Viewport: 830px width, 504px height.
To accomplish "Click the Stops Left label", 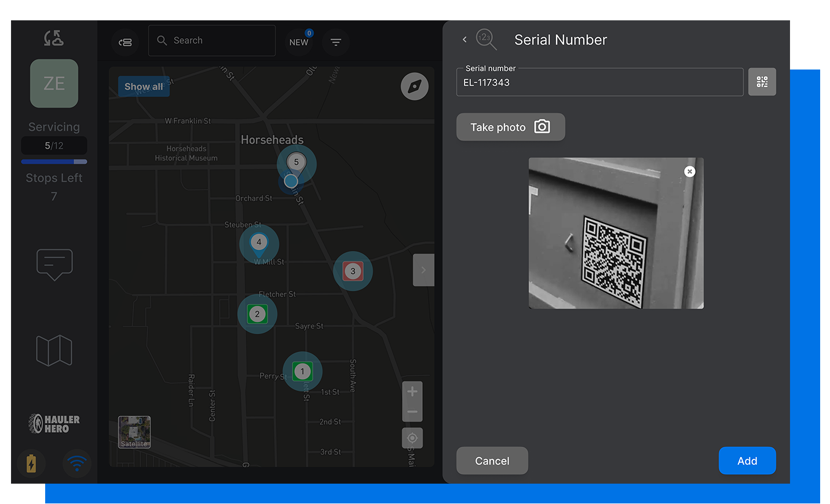I will tap(54, 178).
